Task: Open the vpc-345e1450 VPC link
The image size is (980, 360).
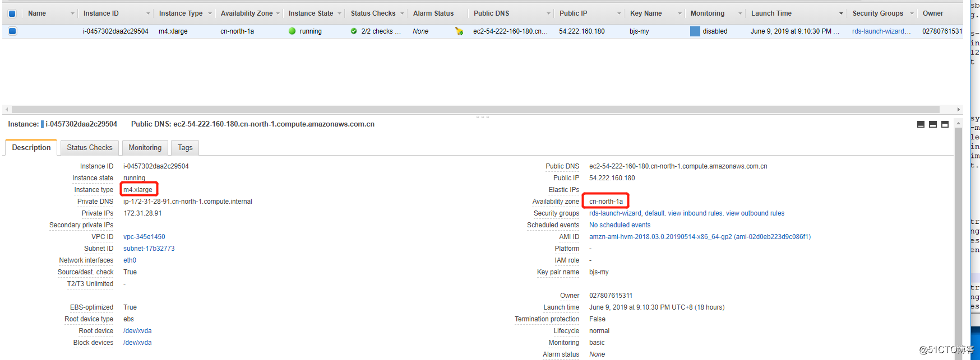Action: (x=144, y=237)
